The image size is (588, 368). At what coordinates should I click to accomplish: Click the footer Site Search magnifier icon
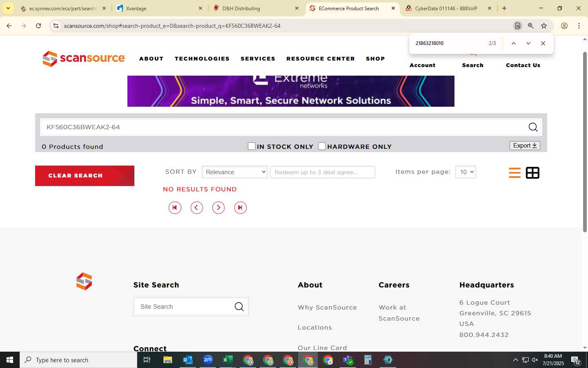[x=239, y=307]
